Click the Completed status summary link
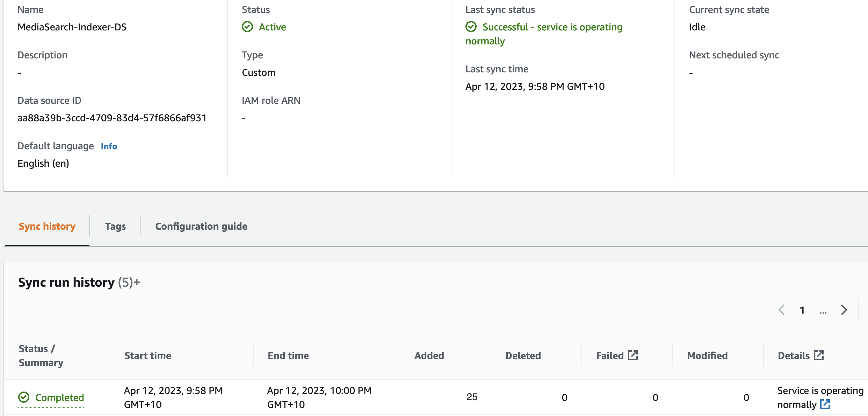The image size is (868, 416). [60, 397]
